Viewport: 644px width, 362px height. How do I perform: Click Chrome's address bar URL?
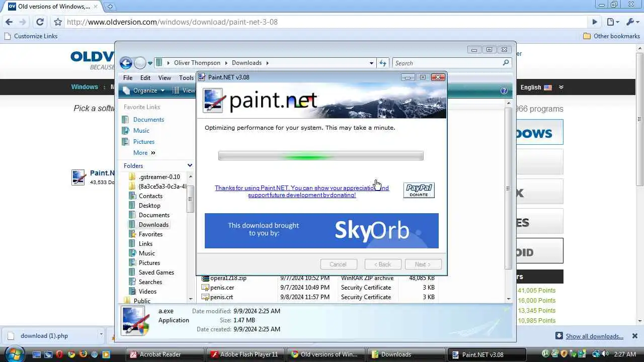click(172, 22)
